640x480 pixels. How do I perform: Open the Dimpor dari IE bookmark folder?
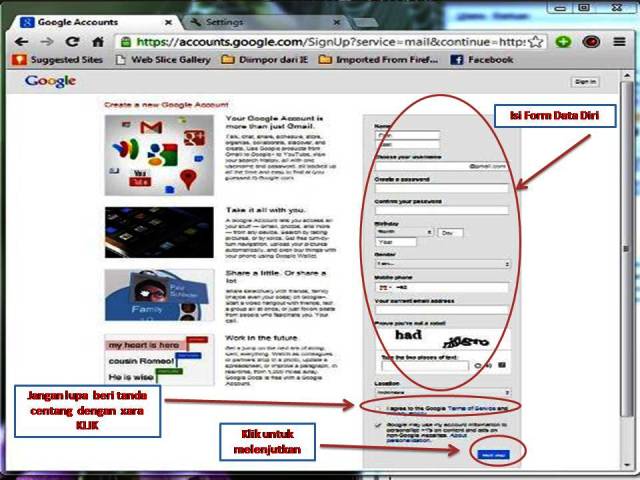[x=264, y=60]
